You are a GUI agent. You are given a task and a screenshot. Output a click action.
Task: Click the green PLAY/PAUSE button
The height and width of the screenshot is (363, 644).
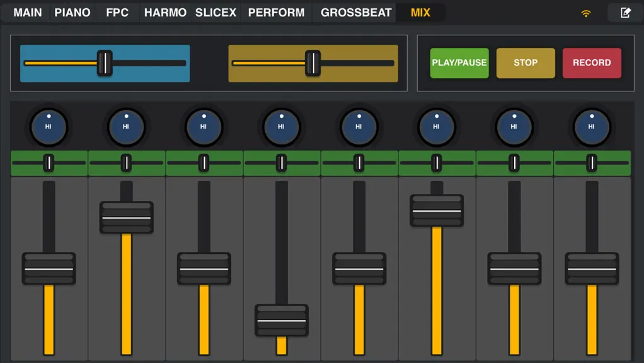click(459, 63)
